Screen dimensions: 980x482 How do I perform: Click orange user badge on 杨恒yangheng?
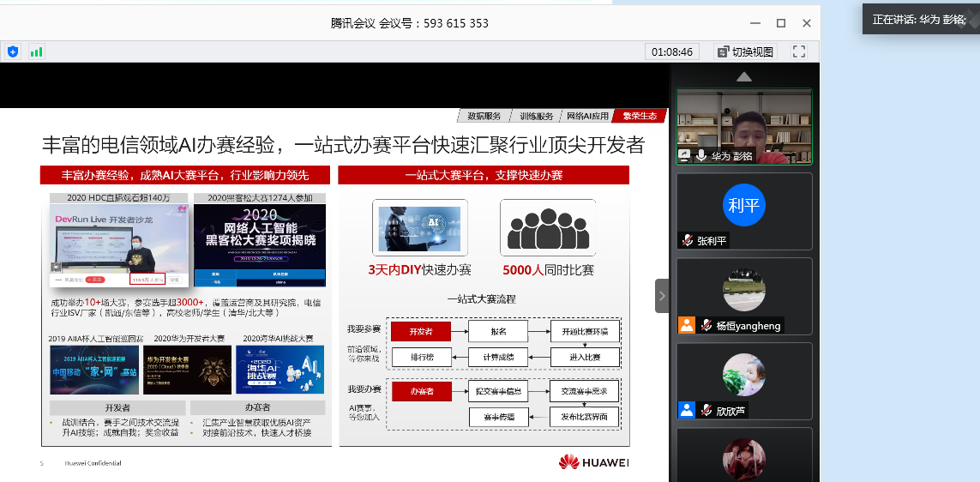point(686,325)
